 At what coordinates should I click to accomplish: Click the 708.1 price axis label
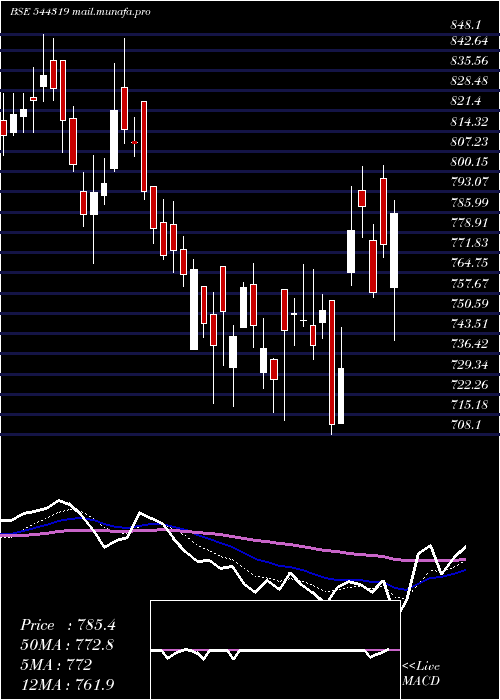[x=465, y=425]
